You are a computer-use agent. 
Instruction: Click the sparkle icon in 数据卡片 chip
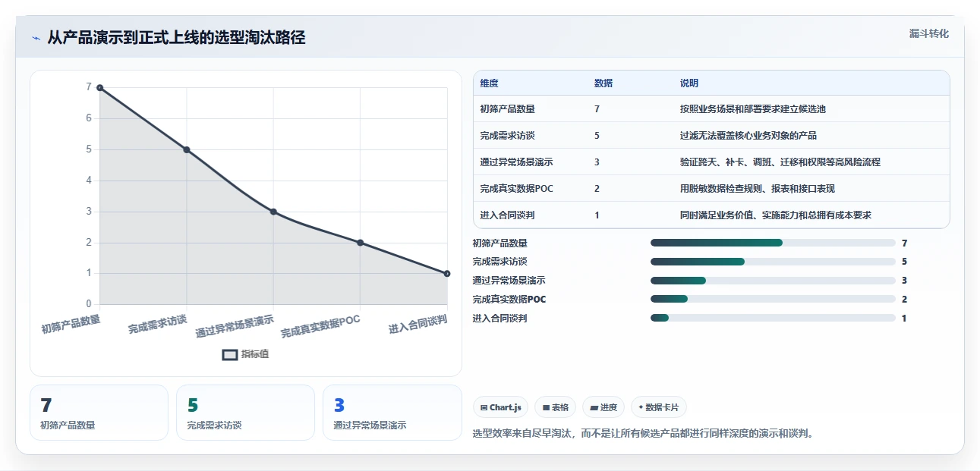(x=641, y=407)
